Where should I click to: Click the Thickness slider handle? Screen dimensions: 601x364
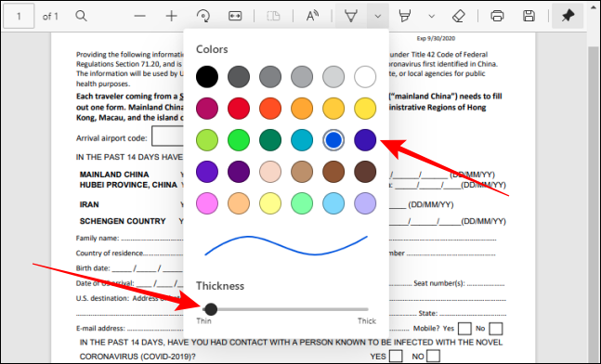coord(211,309)
